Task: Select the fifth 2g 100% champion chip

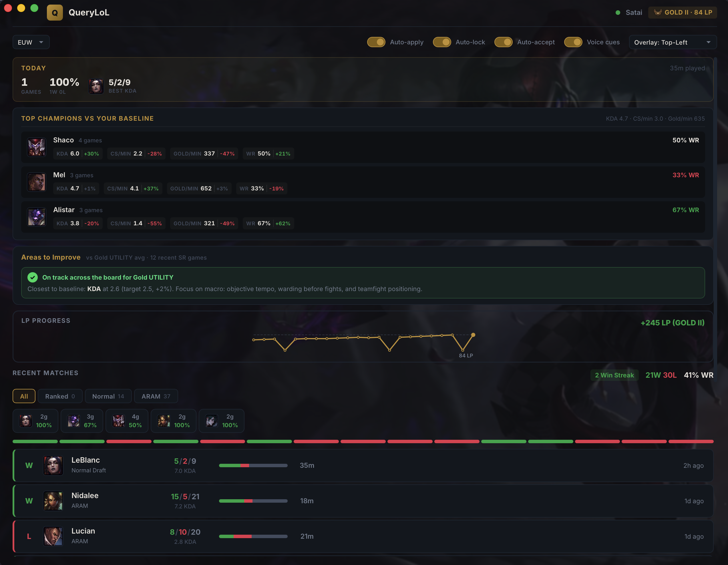Action: pos(221,421)
